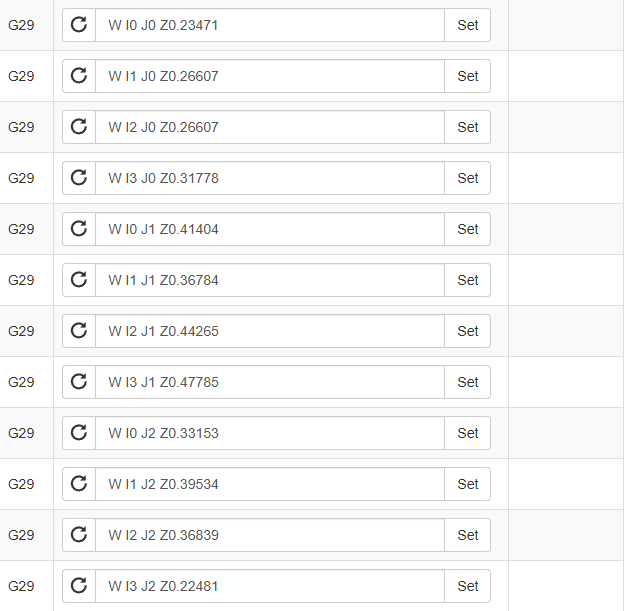The height and width of the screenshot is (611, 624).
Task: Apply W I3 J0 Z0.31778 with Set
Action: point(467,178)
